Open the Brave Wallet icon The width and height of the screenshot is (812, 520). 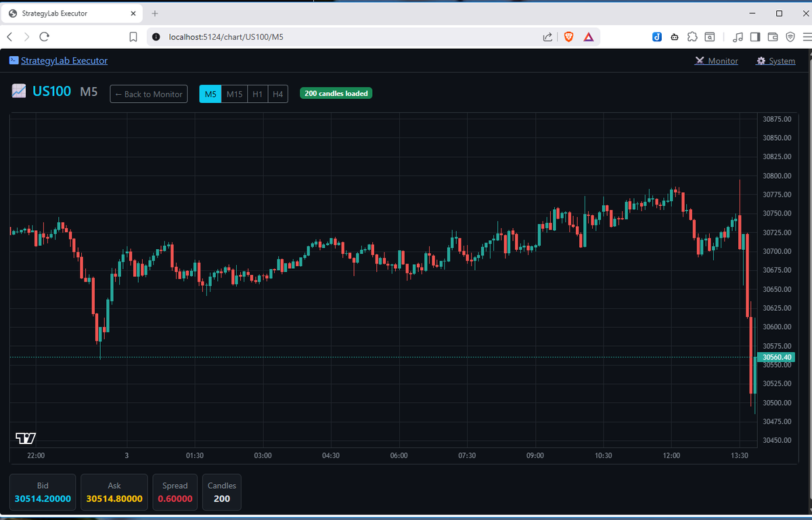tap(772, 37)
